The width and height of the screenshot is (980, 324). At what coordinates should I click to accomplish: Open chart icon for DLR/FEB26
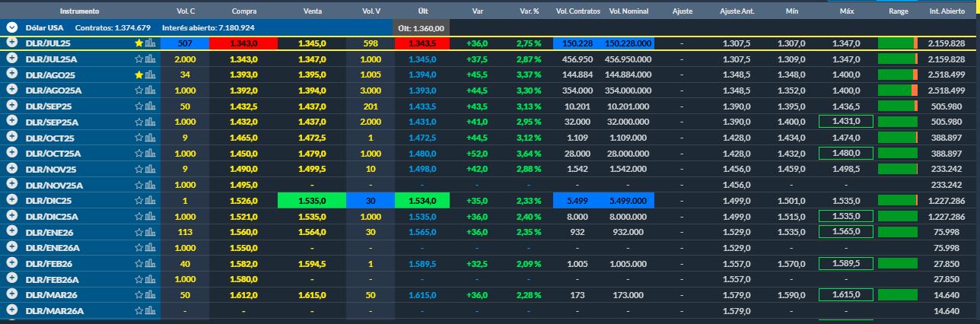[150, 262]
